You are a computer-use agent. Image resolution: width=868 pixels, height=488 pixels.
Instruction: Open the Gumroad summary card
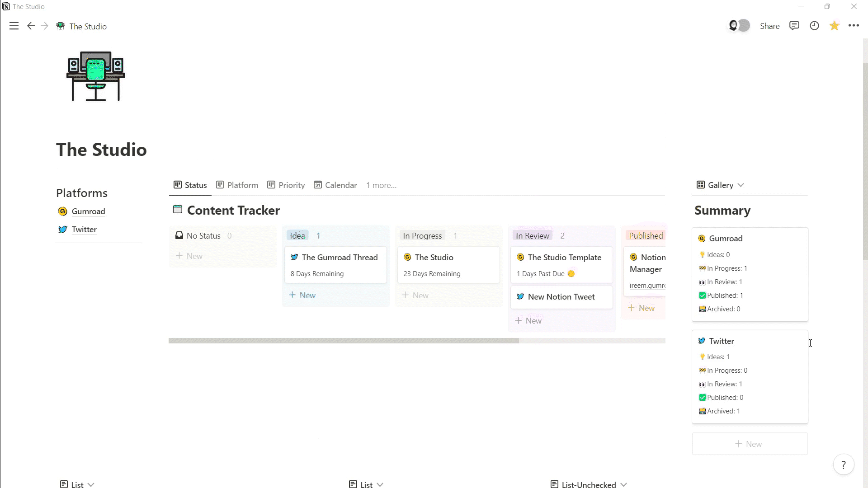pos(750,274)
